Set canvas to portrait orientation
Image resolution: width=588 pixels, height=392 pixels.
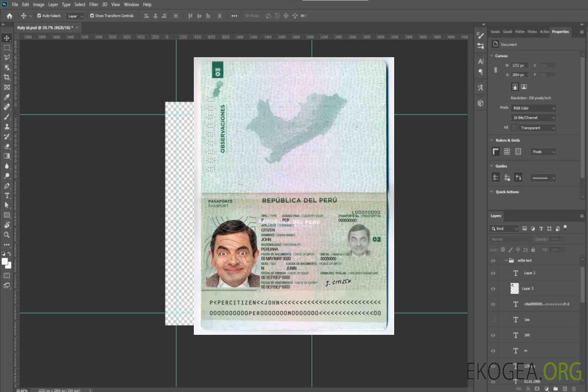pyautogui.click(x=515, y=87)
